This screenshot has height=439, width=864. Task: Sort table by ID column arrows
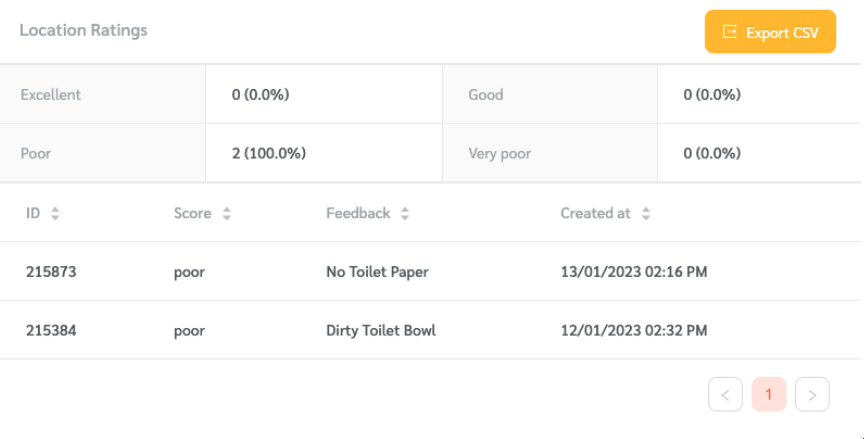click(55, 213)
